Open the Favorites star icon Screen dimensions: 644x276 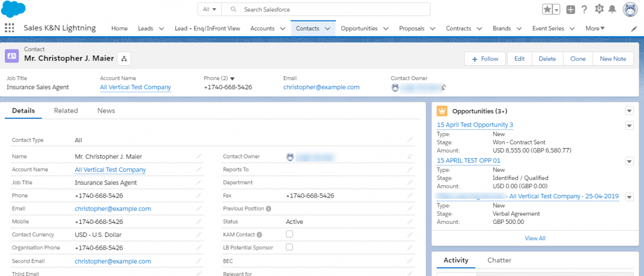tap(547, 9)
